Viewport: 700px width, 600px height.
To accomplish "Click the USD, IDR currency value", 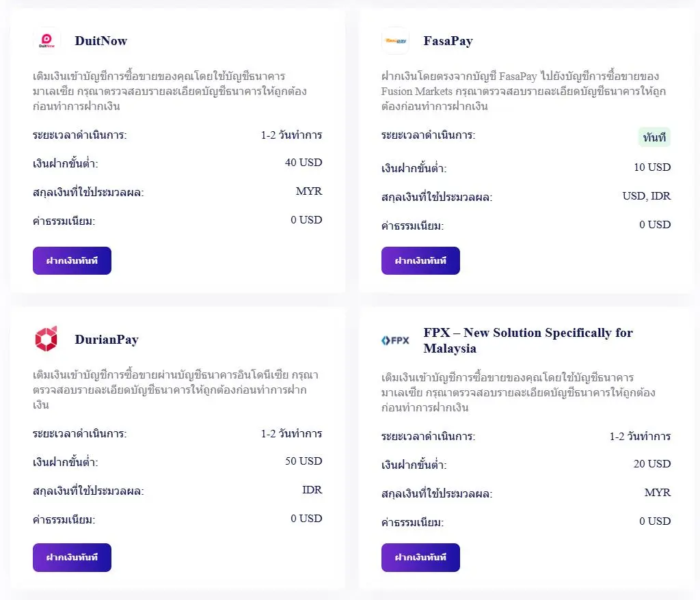I will tap(647, 196).
